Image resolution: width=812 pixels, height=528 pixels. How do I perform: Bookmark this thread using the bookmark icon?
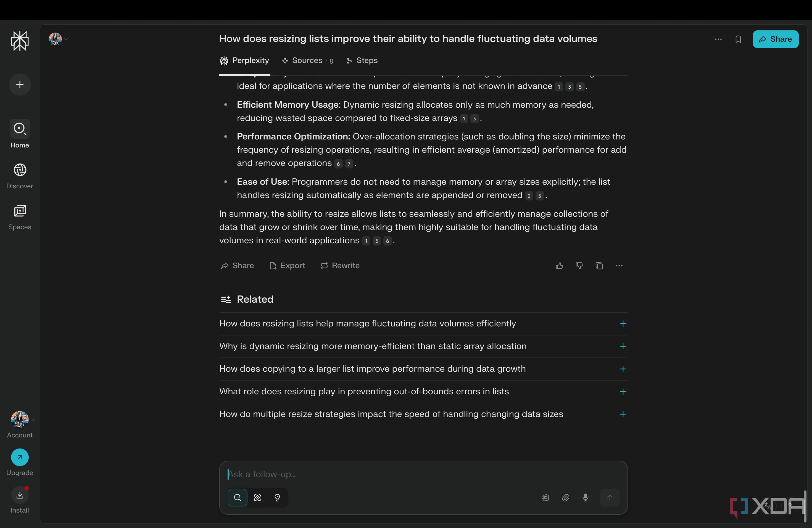[x=738, y=39]
